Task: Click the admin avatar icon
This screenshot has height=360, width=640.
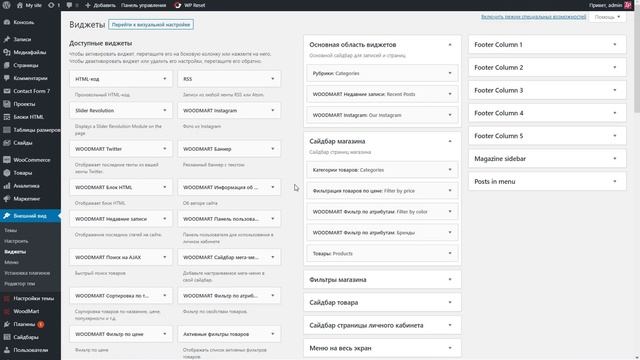Action: (x=628, y=5)
